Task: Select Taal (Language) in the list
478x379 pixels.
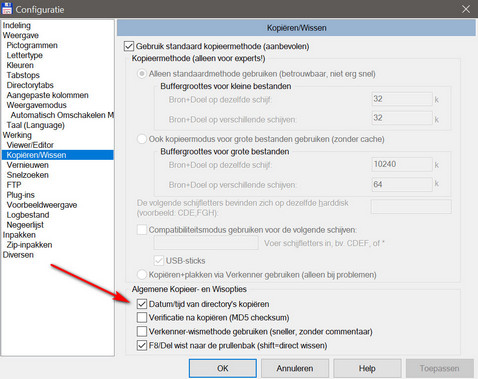Action: [x=36, y=125]
